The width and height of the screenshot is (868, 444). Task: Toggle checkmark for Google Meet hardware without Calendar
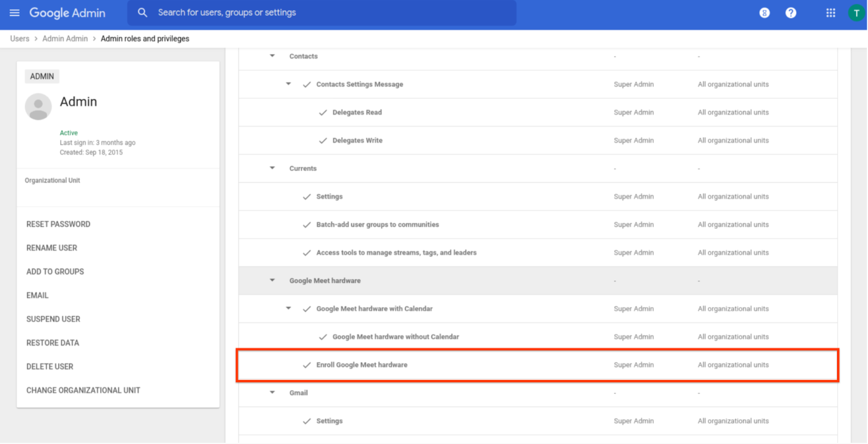pos(323,337)
